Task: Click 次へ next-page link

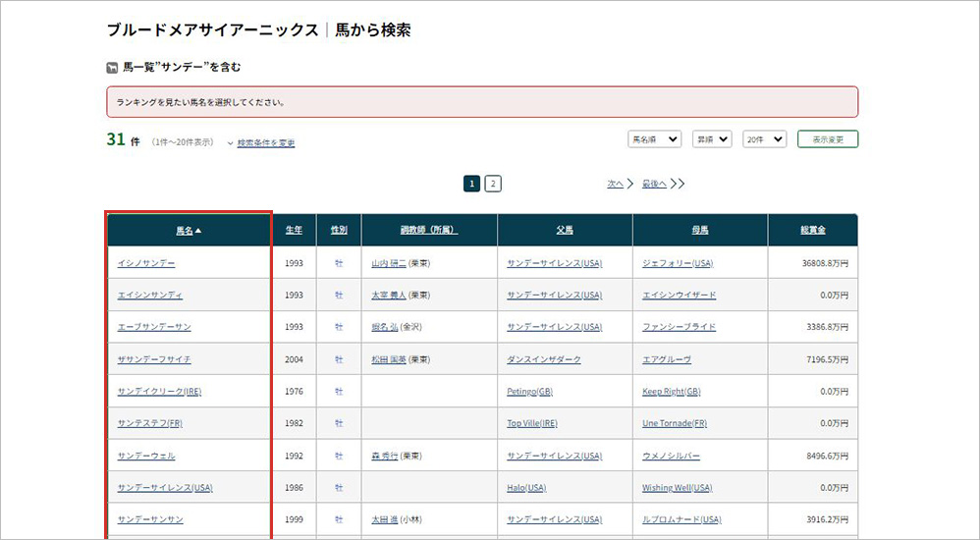Action: pos(616,184)
